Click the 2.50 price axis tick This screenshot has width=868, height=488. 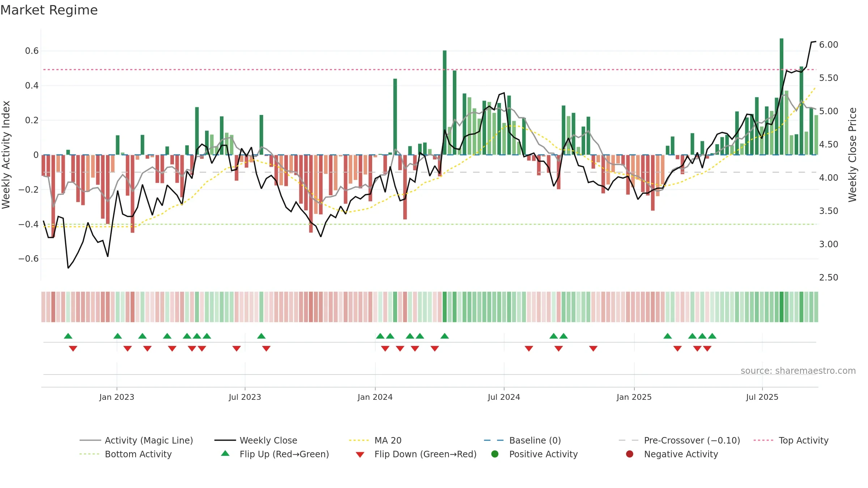point(829,277)
